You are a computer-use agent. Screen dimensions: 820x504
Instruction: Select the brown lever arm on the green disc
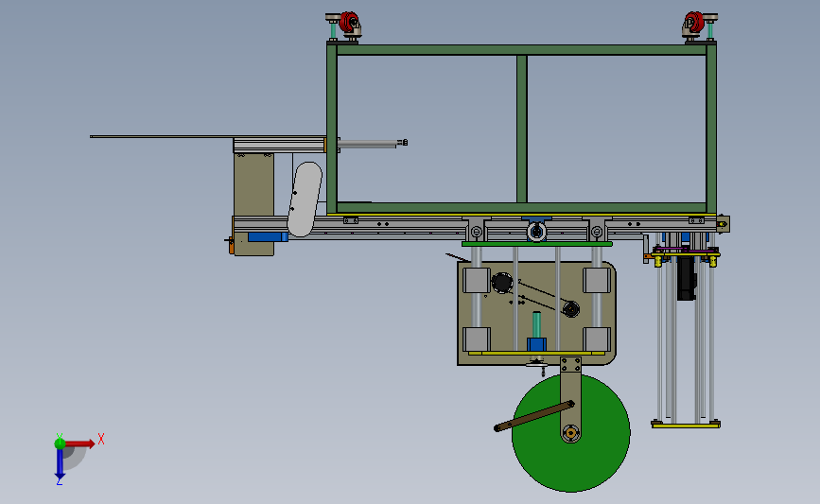pos(534,416)
